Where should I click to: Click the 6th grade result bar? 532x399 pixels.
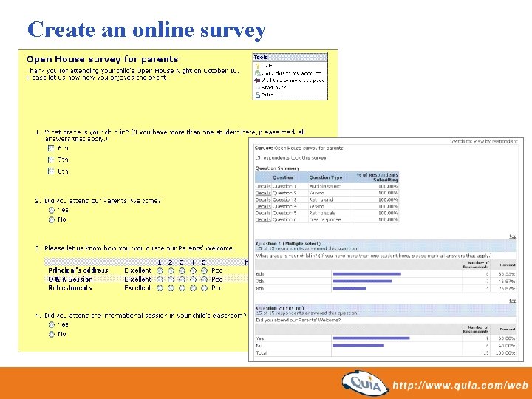[x=366, y=274]
